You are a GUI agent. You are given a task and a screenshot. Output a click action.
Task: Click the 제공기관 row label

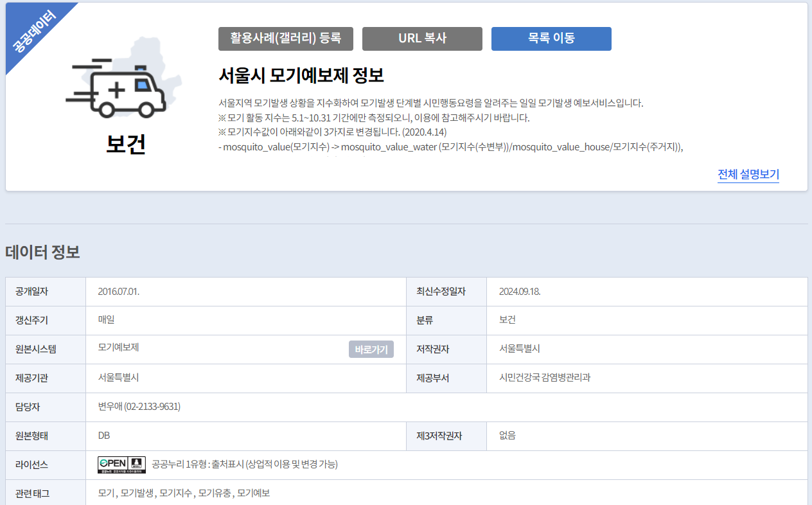click(x=32, y=378)
